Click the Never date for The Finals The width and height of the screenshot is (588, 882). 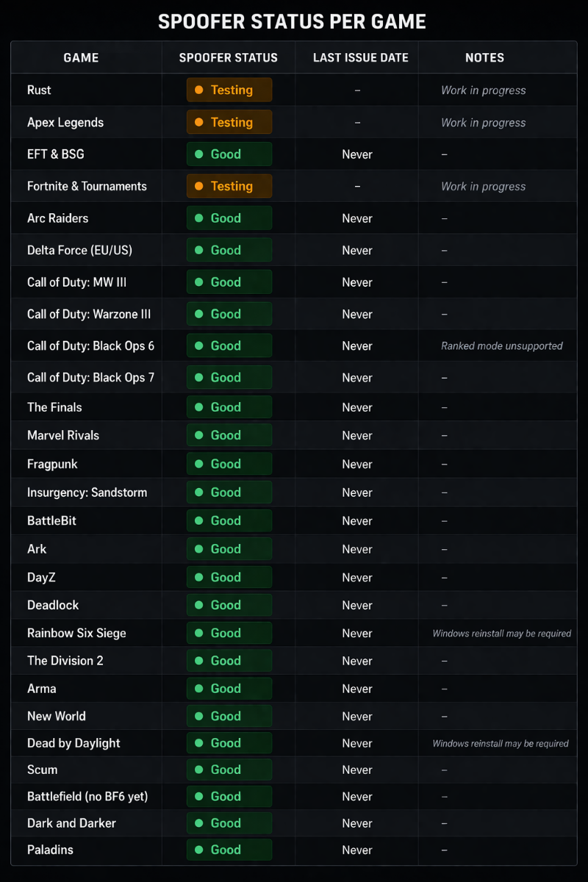[357, 408]
